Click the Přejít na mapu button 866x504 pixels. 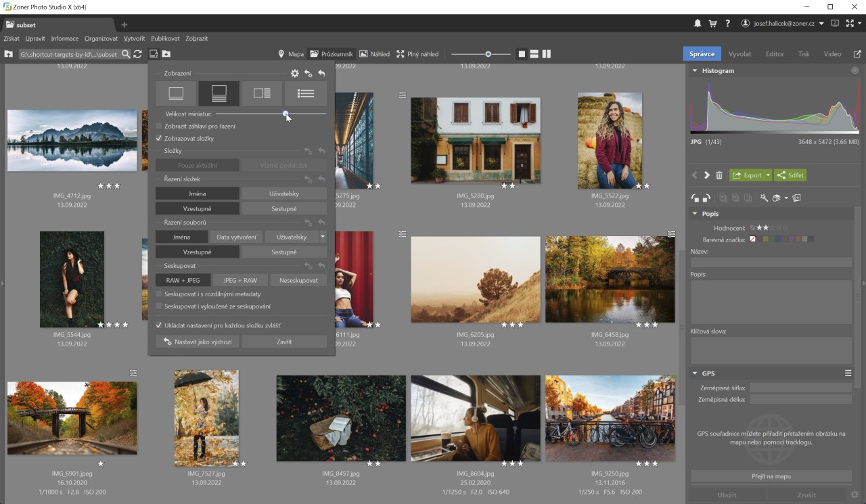[x=771, y=476]
